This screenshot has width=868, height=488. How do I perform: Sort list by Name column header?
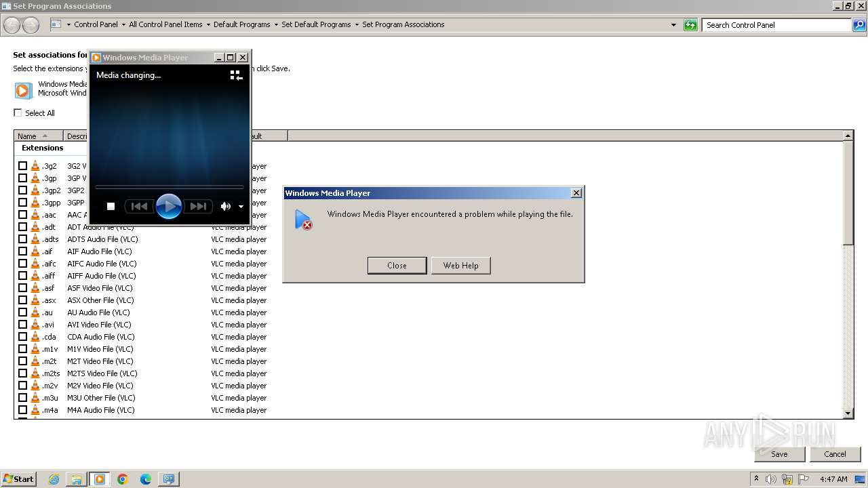pos(39,136)
